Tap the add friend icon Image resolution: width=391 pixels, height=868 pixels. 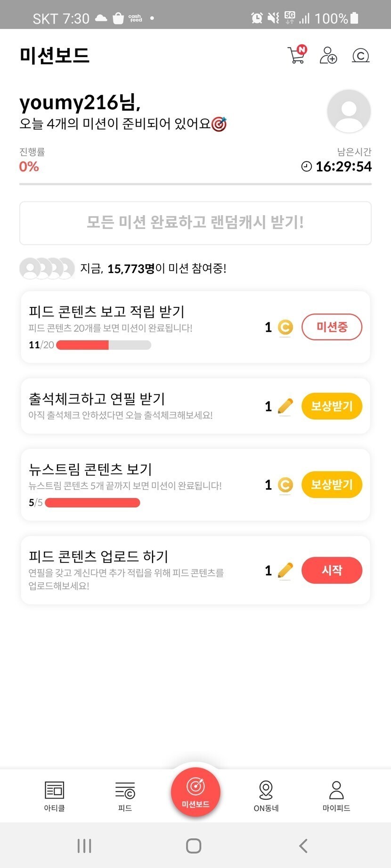tap(328, 55)
